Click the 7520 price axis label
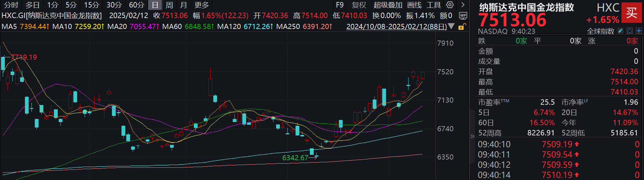This screenshot has width=644, height=180. (445, 72)
